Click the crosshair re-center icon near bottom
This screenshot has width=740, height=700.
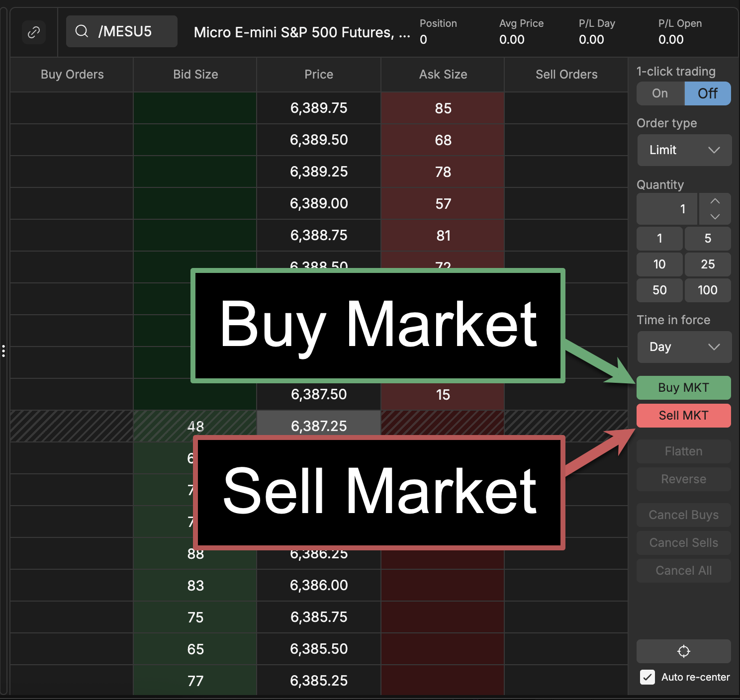pos(683,651)
